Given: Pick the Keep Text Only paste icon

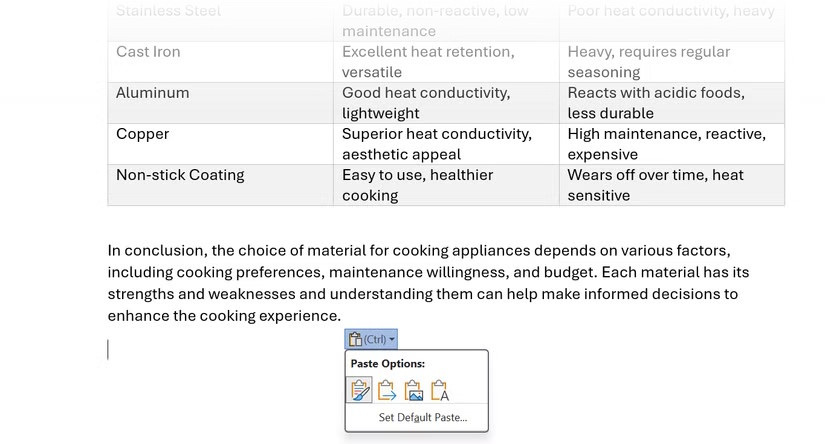Looking at the screenshot, I should tap(440, 390).
